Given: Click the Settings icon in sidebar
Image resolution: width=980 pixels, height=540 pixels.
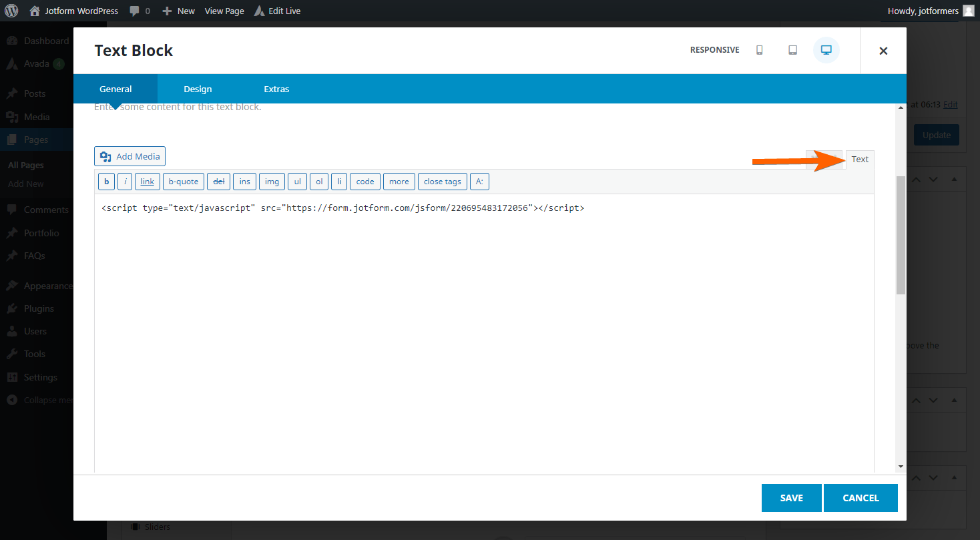Looking at the screenshot, I should pos(12,377).
